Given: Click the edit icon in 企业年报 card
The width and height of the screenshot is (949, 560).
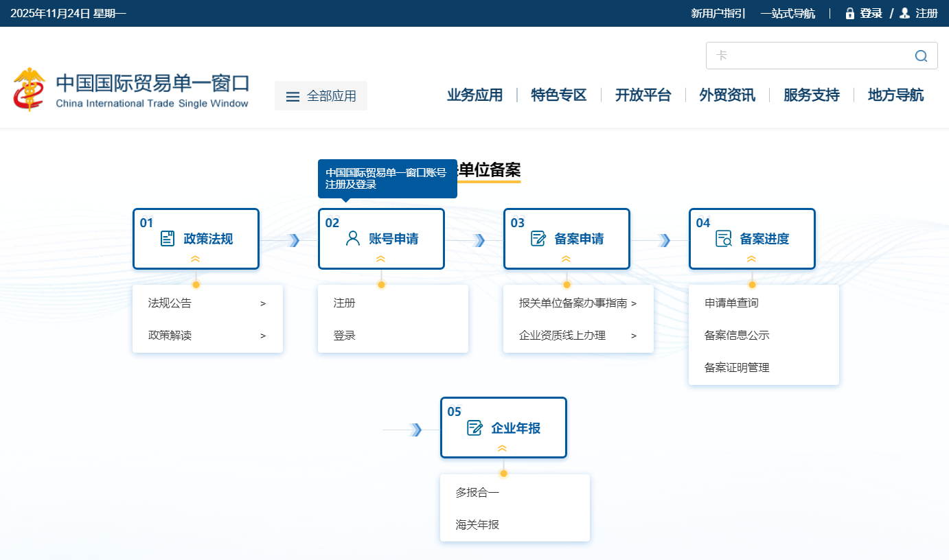Looking at the screenshot, I should click(x=474, y=428).
